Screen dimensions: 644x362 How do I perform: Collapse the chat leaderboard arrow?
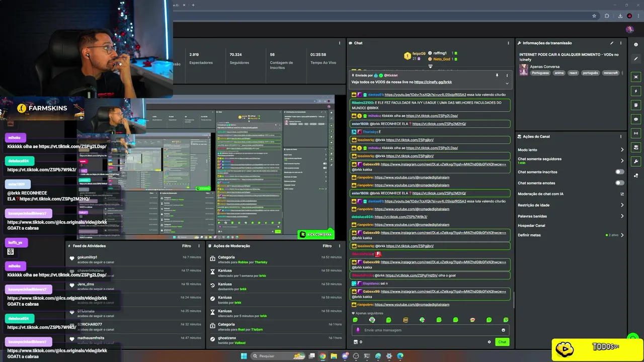430,66
